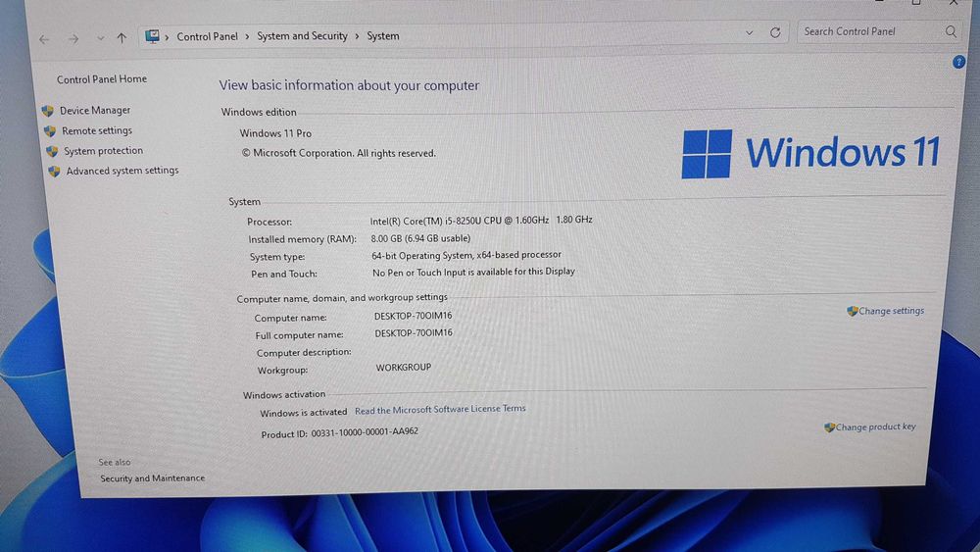Click the Microsoft Corporation copyright text

tap(339, 153)
